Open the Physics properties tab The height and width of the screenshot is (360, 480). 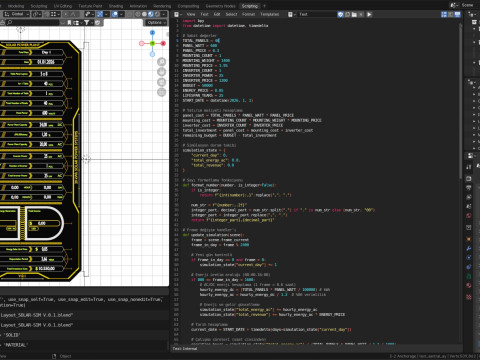(469, 267)
